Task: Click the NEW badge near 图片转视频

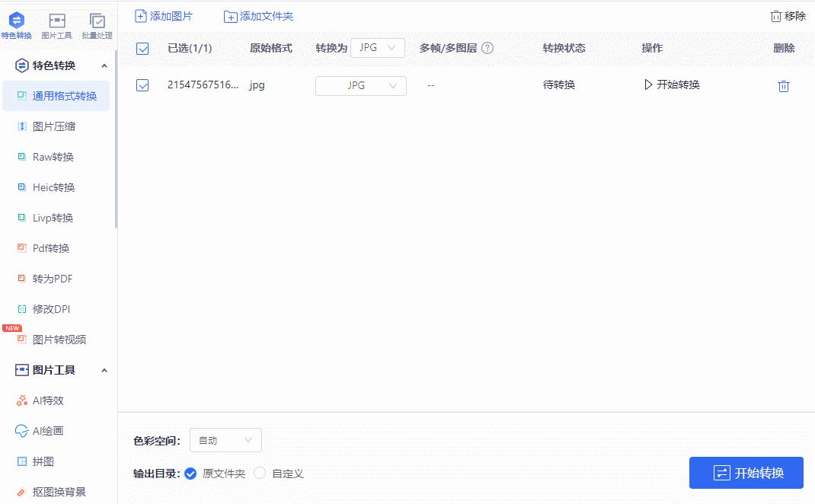Action: point(12,328)
